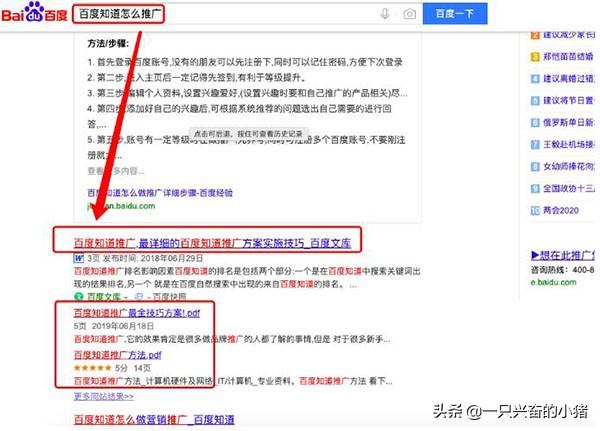This screenshot has height=431, width=600.
Task: Click the rank 5 badge in hot list
Action: 535,101
